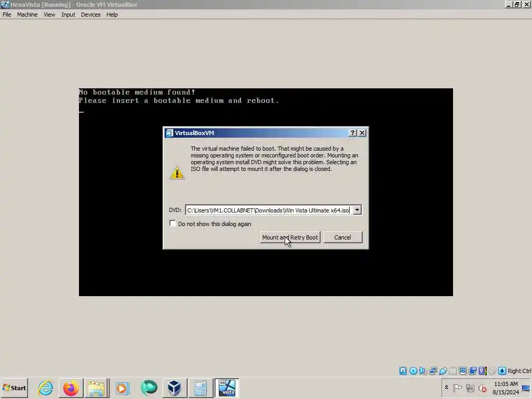Open the Start menu
The height and width of the screenshot is (399, 532).
point(14,388)
